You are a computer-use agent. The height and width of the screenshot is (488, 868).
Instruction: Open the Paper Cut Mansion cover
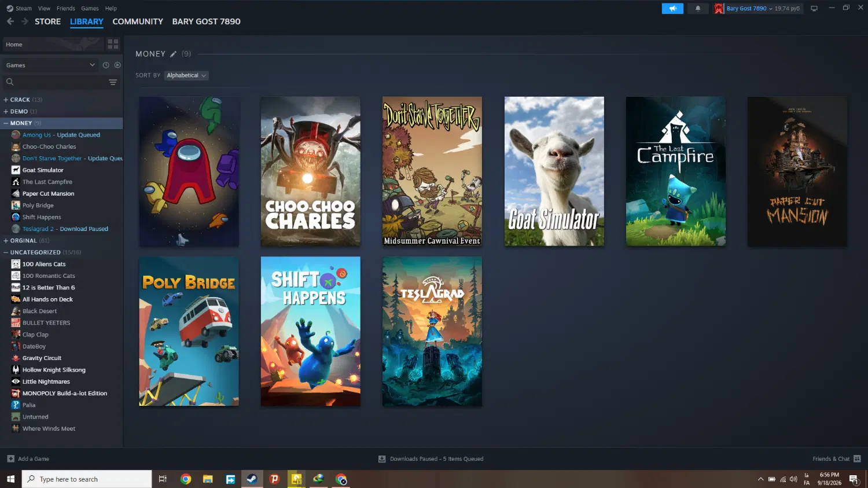tap(797, 171)
